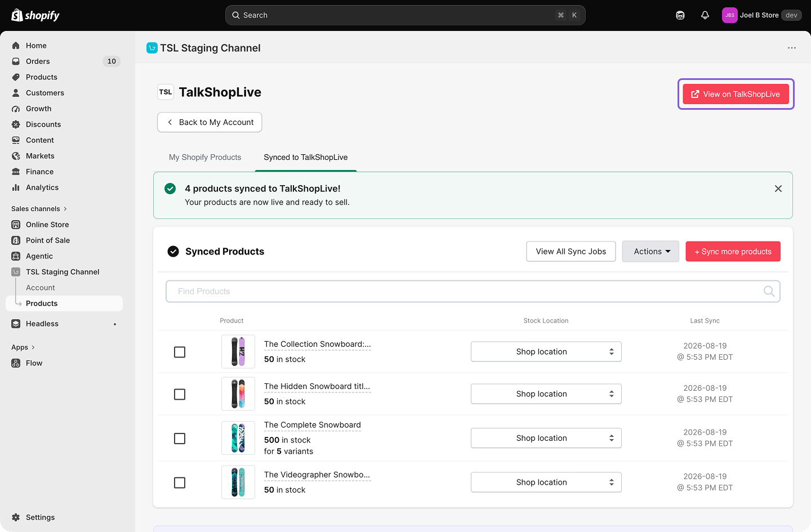Screen dimensions: 811x532
Task: Open the notifications bell
Action: coord(705,15)
